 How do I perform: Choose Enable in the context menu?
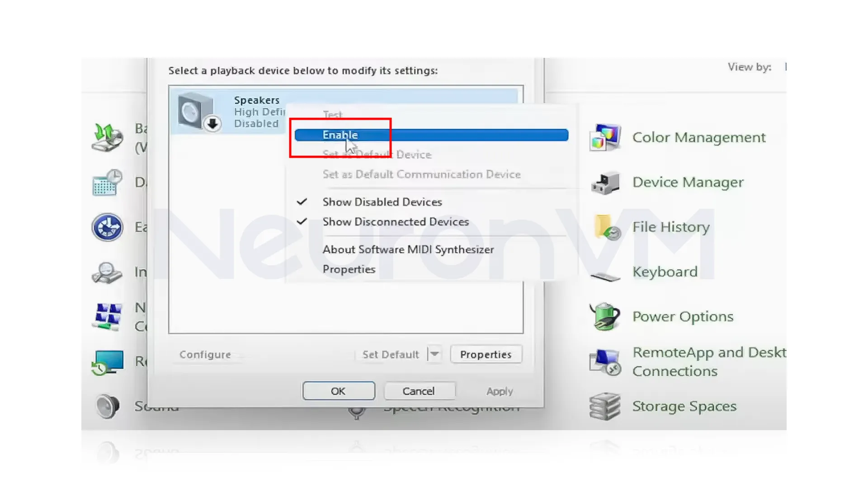431,135
